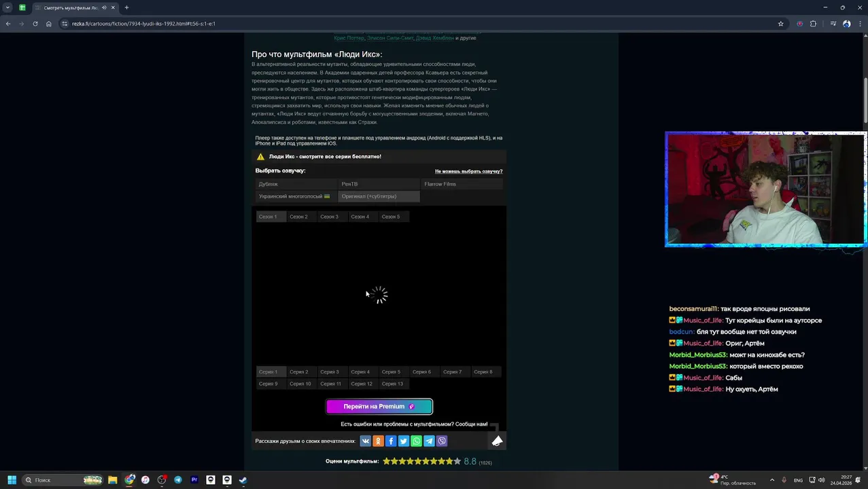The width and height of the screenshot is (868, 489).
Task: Open the tab search dropdown arrow
Action: pyautogui.click(x=7, y=7)
